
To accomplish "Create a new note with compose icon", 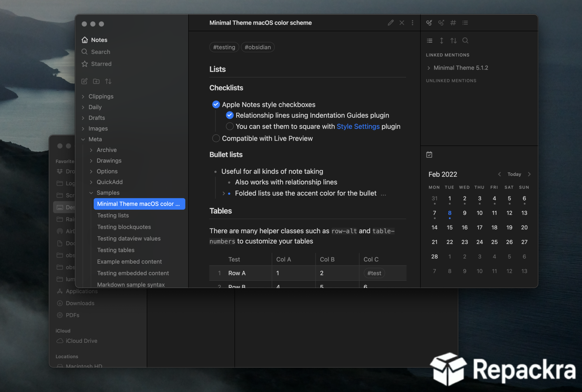I will point(84,81).
